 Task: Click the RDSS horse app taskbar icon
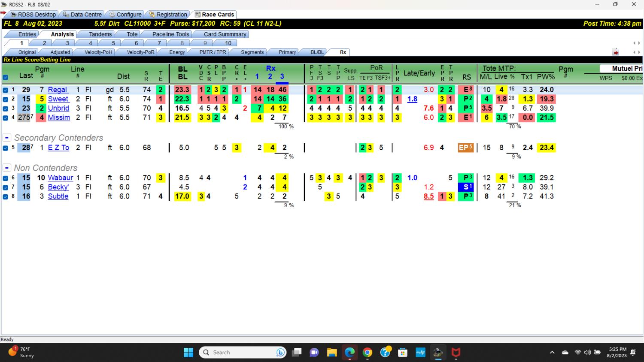pos(438,353)
